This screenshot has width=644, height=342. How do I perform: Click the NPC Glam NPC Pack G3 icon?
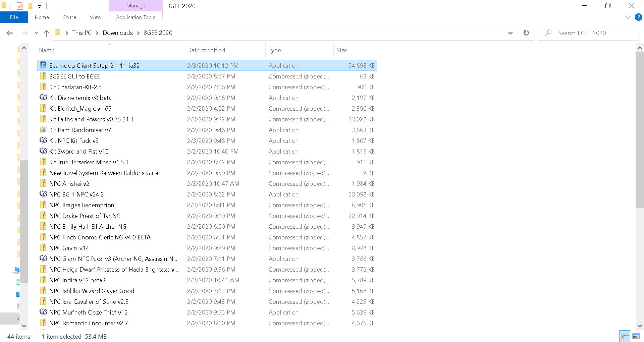43,259
